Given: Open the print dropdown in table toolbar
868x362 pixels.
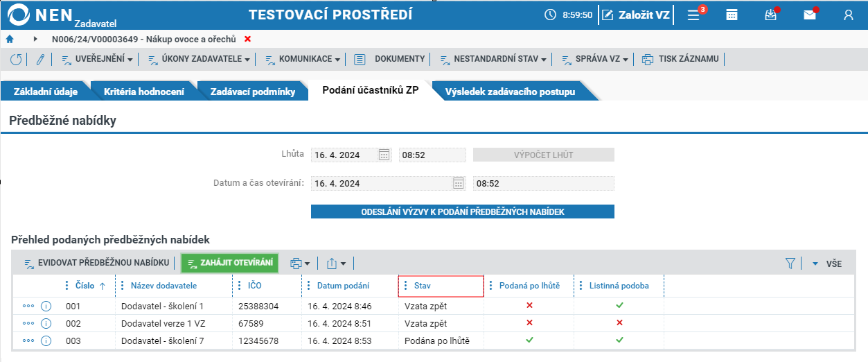Looking at the screenshot, I should (x=300, y=264).
